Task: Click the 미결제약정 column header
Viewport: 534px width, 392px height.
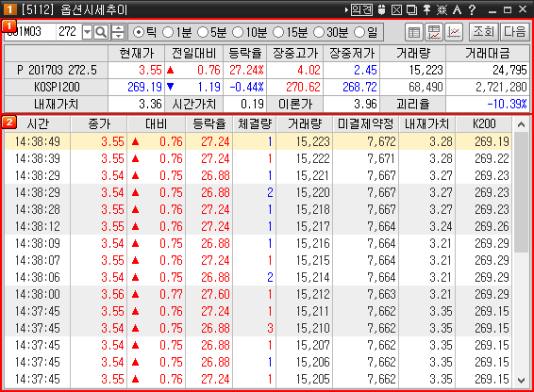Action: pyautogui.click(x=365, y=123)
